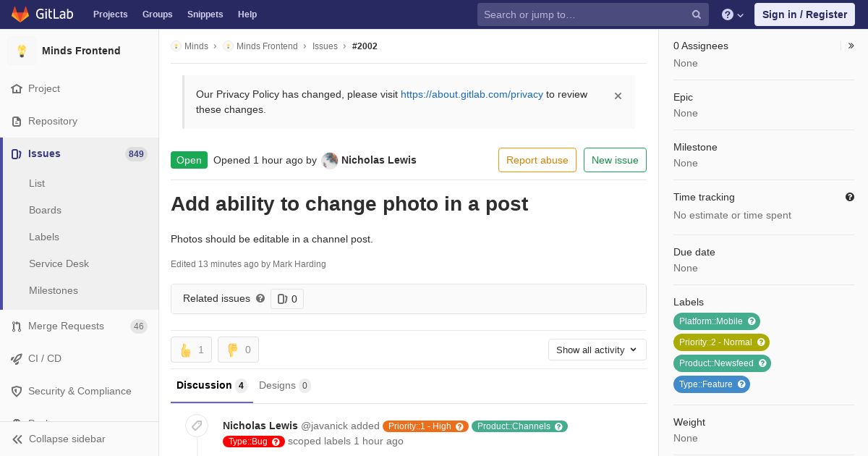Click the thumbs up reaction

point(191,350)
